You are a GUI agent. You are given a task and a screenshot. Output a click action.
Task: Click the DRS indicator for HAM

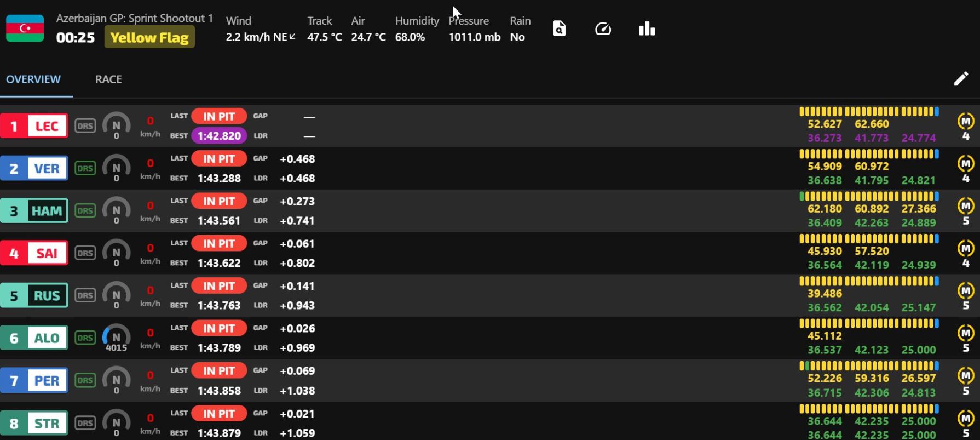click(85, 211)
